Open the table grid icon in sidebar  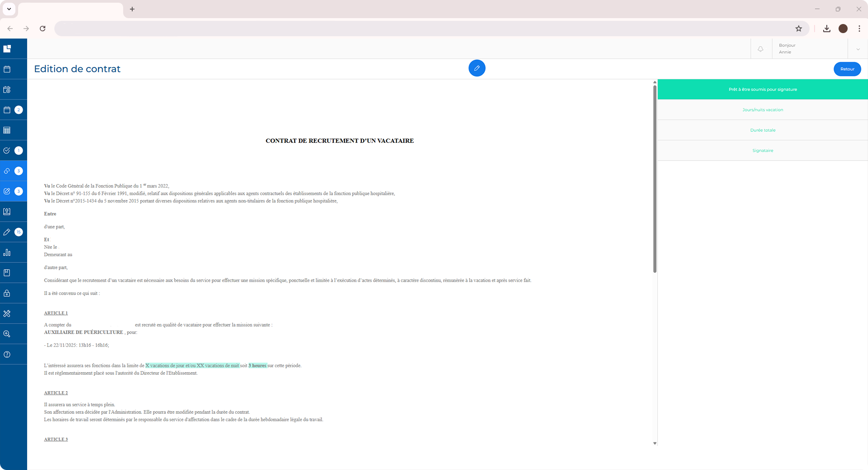tap(7, 131)
